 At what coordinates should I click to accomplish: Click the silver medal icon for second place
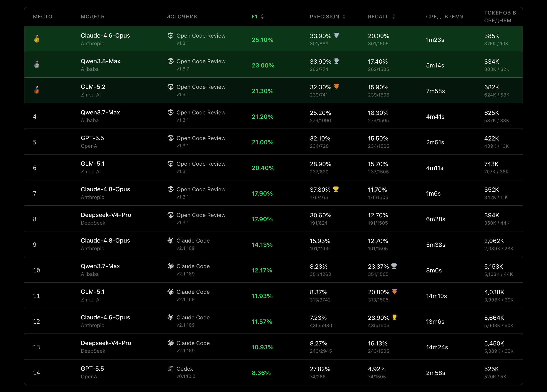click(37, 64)
